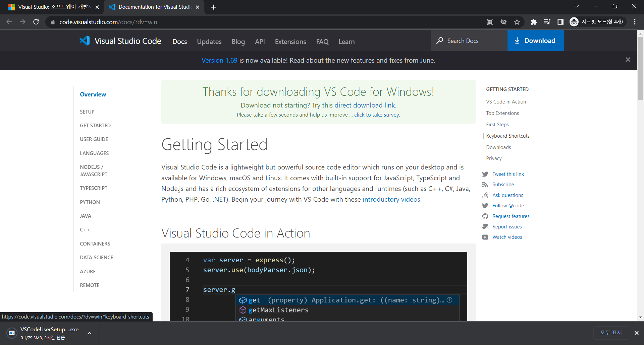The height and width of the screenshot is (345, 644).
Task: Open the Extensions nav item
Action: 290,42
